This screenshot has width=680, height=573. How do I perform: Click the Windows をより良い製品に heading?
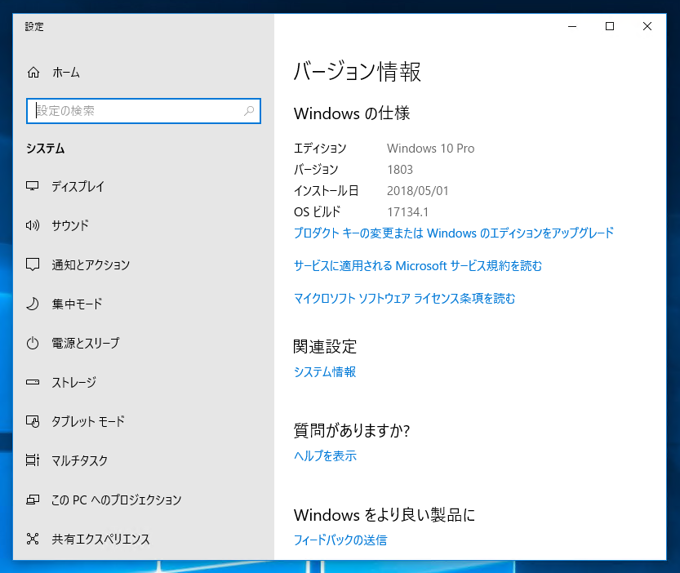tap(384, 515)
